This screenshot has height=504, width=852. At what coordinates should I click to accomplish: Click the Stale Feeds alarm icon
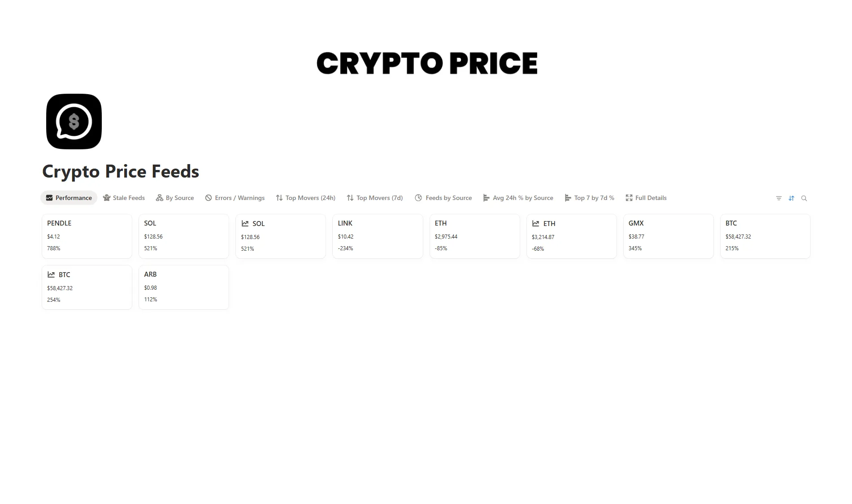(x=107, y=198)
